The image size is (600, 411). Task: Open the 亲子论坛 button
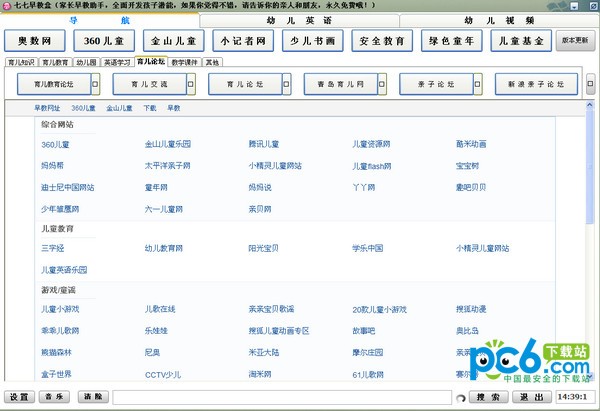point(436,84)
